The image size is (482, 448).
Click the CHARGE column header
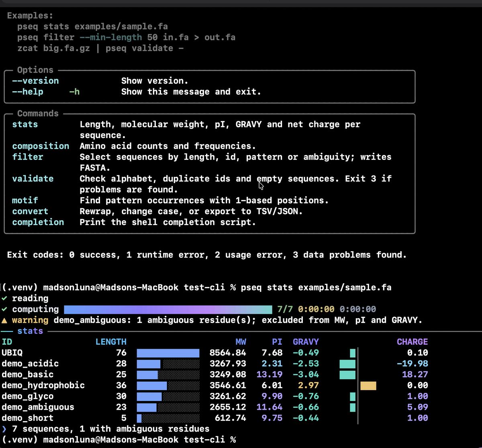[x=413, y=342]
